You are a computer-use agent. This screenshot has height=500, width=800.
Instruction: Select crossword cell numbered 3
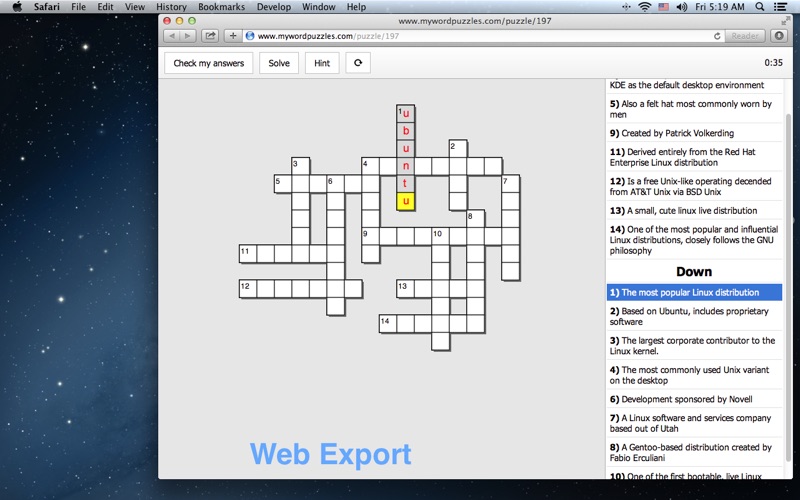click(x=301, y=166)
